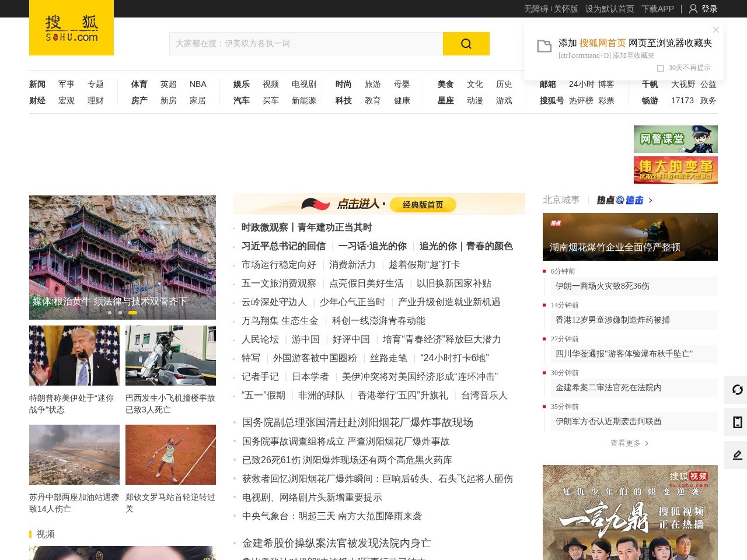Click the feedback pencil icon on sidebar

(737, 455)
